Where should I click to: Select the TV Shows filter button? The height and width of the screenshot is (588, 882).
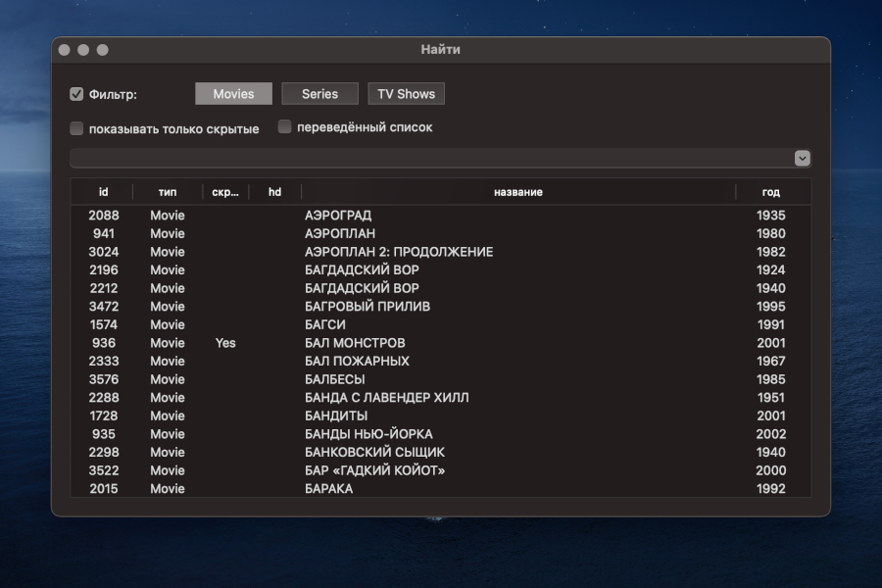[406, 94]
